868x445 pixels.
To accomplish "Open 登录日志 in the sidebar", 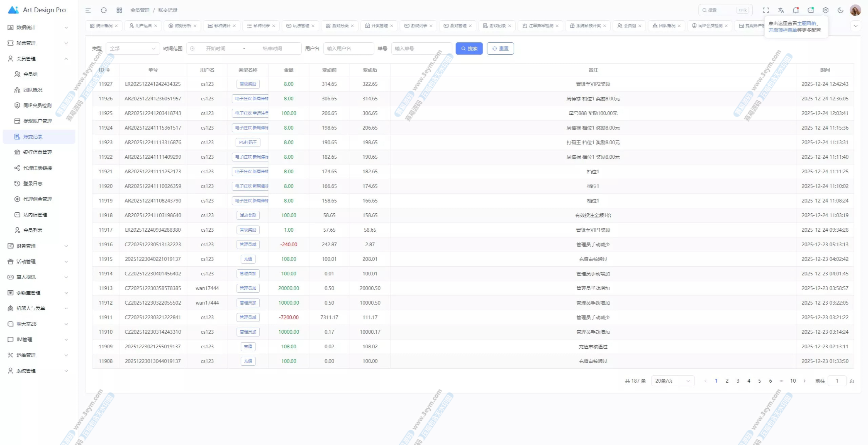I will [33, 183].
